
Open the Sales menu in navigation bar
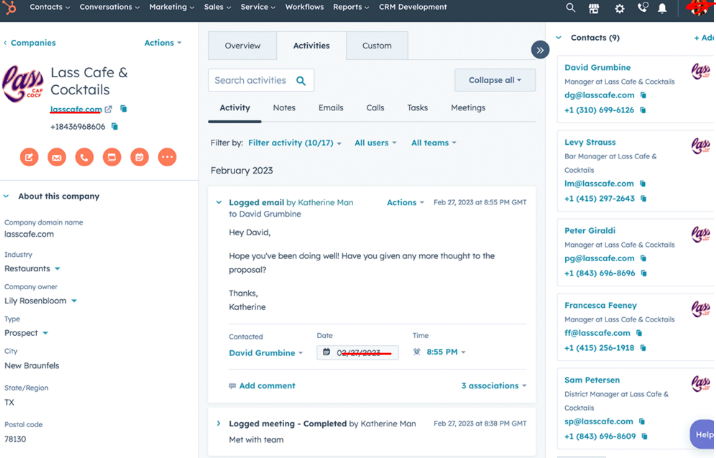pyautogui.click(x=217, y=7)
